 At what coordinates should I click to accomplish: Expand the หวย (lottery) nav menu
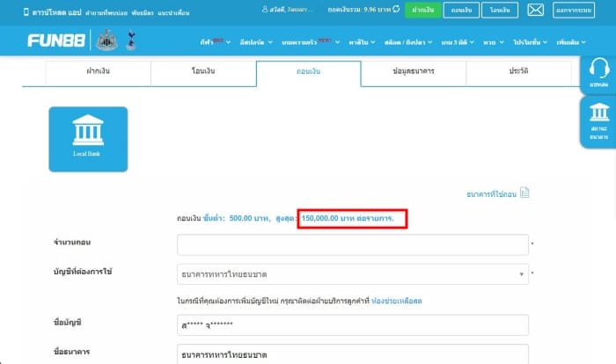pyautogui.click(x=494, y=42)
